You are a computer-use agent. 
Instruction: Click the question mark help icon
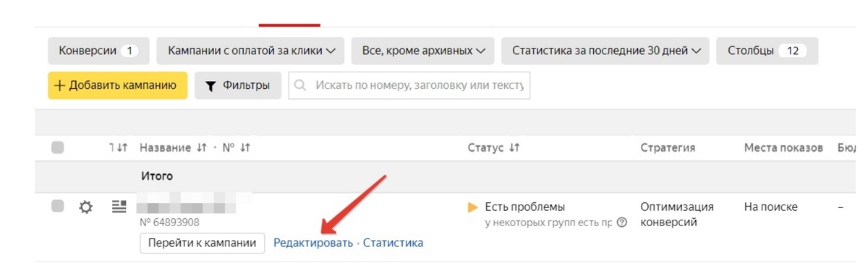(x=622, y=223)
